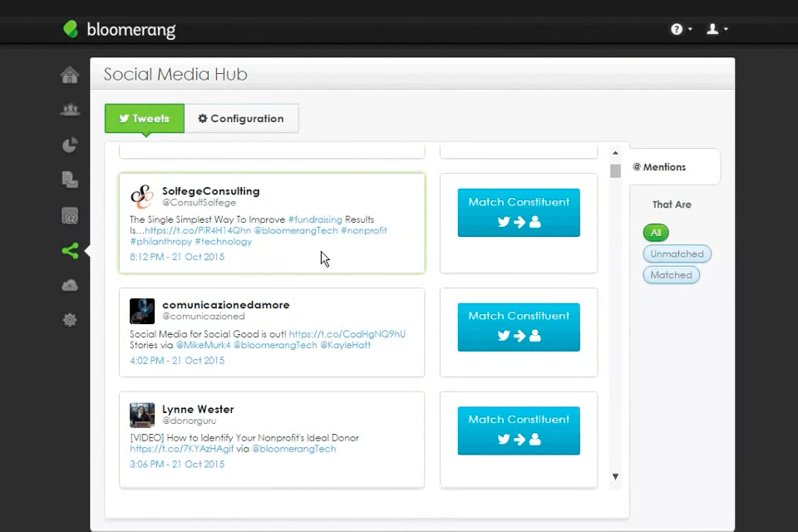Click the @donorguru handle
The image size is (798, 532).
[190, 421]
